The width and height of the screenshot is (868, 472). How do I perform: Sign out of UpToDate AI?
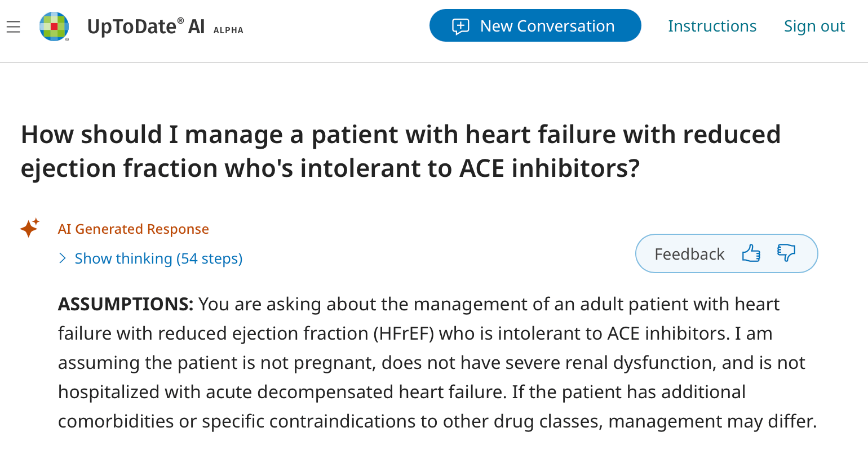(814, 26)
